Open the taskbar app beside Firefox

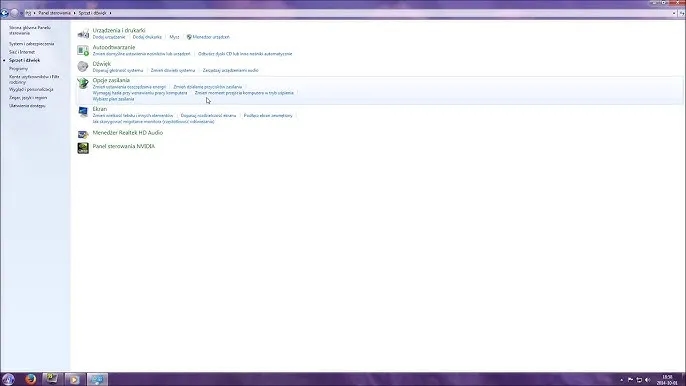[52, 379]
